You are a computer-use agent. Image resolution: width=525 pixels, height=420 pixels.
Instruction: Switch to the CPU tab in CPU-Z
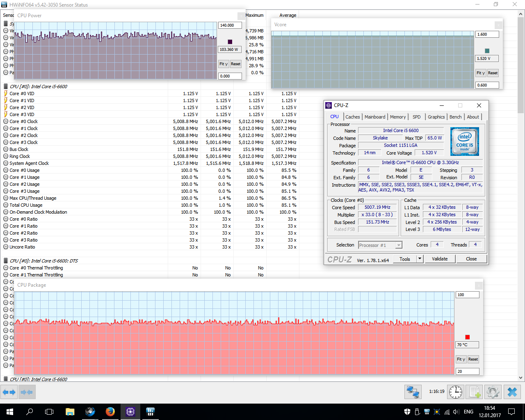pos(335,116)
